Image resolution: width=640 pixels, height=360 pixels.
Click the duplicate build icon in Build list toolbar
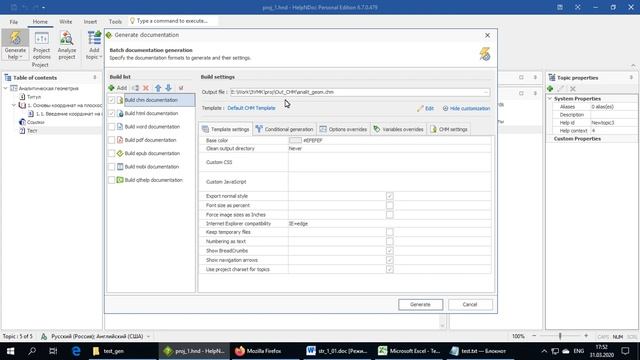[x=136, y=88]
